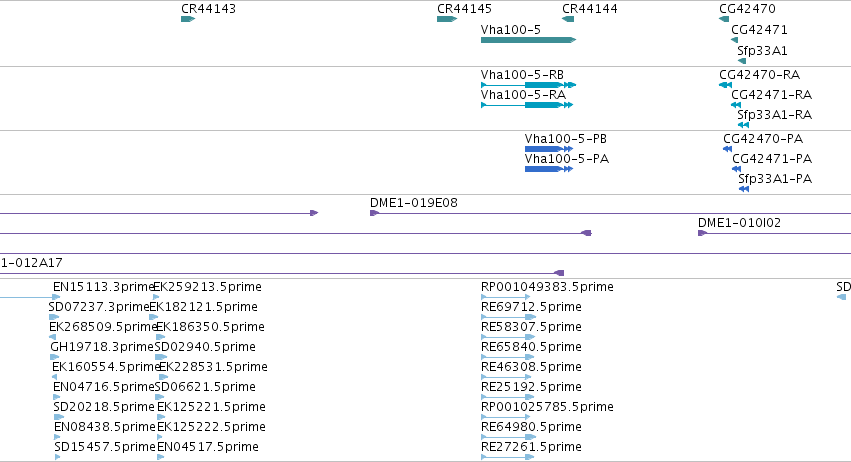The width and height of the screenshot is (851, 462).
Task: Click the CG42471-PA protein label
Action: click(x=772, y=159)
